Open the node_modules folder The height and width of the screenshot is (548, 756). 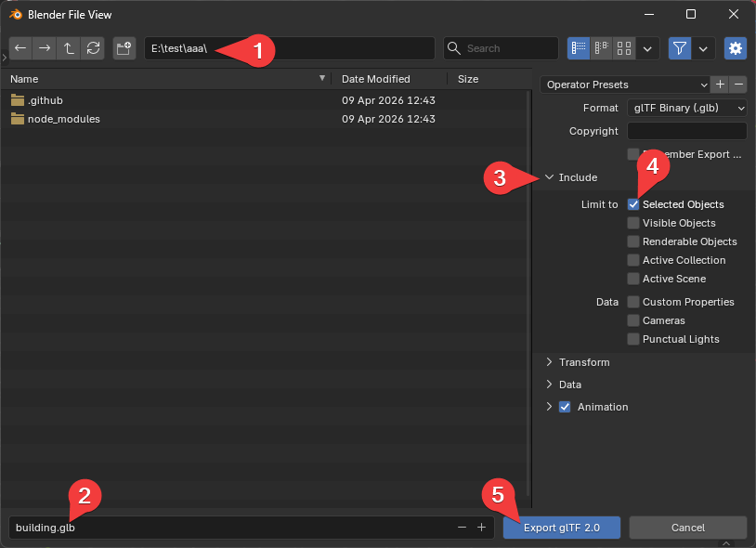point(63,119)
